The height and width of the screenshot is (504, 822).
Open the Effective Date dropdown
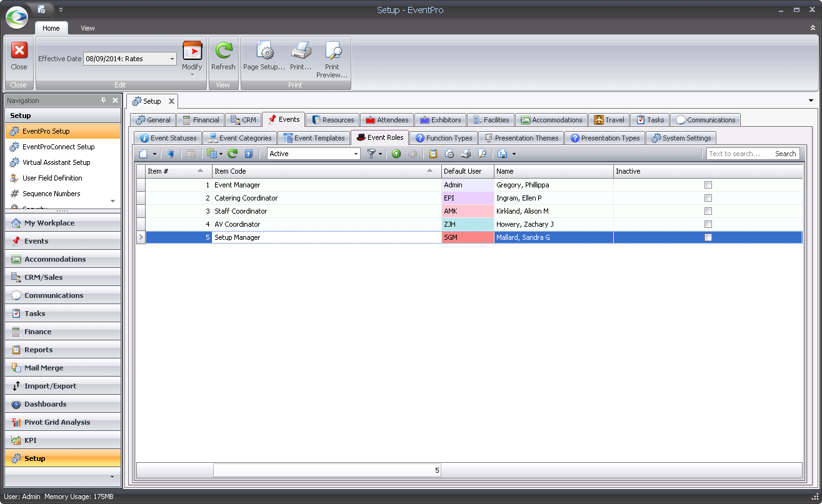click(172, 59)
